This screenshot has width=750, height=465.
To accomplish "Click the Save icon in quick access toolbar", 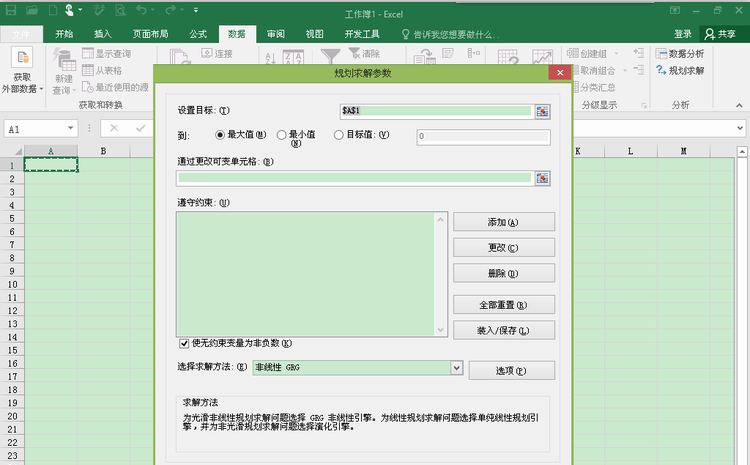I will click(11, 10).
